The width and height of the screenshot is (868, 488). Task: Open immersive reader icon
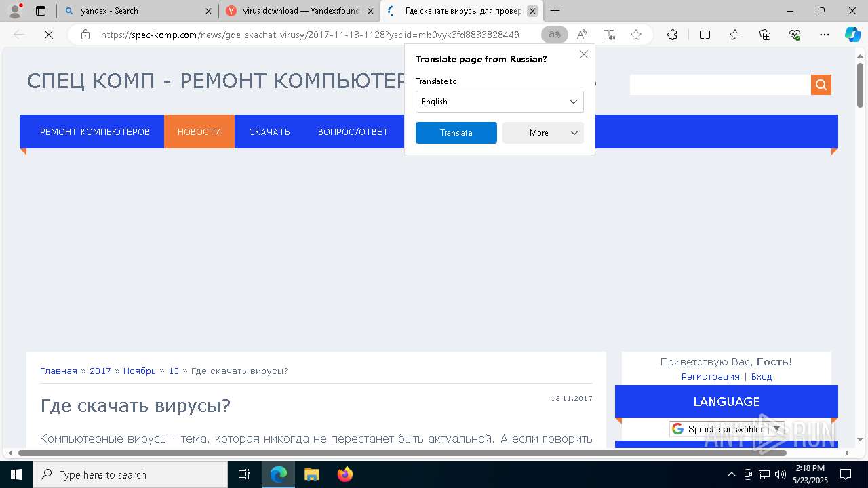click(x=609, y=35)
